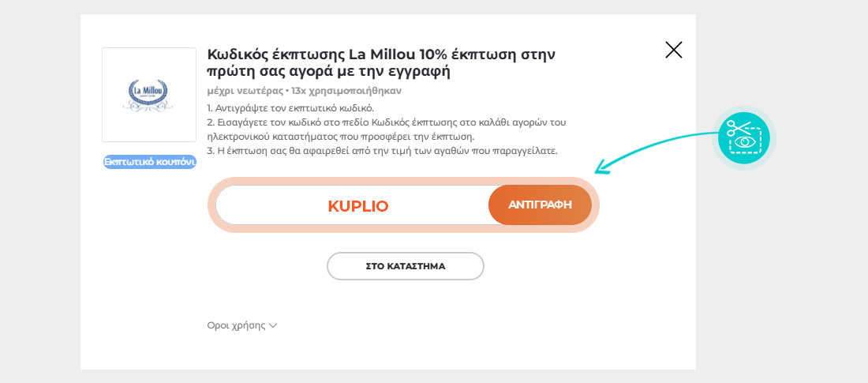Viewport: 868px width, 383px height.
Task: Click the Εκπτωτικό κουπόνι badge
Action: pos(149,162)
